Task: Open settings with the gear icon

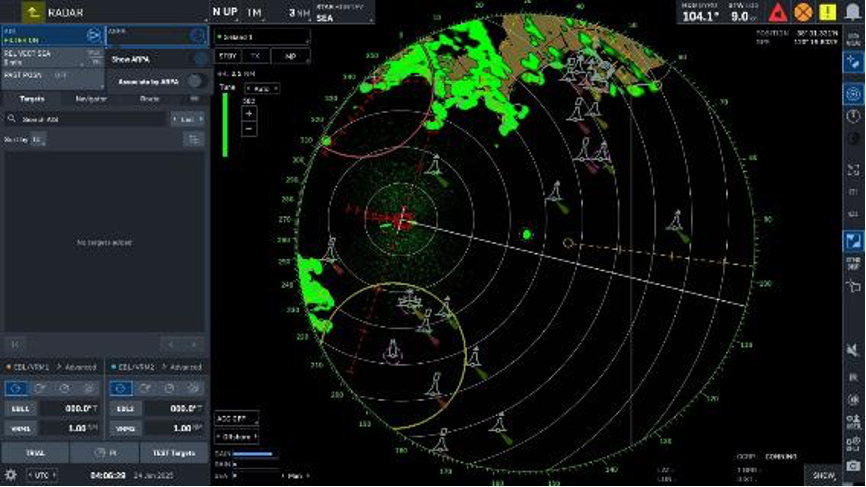Action: (10, 475)
